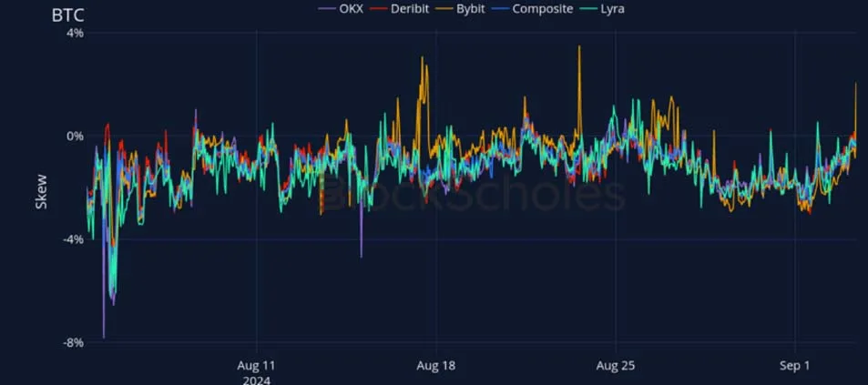Toggle the Composite legend entry
Image resolution: width=868 pixels, height=385 pixels.
point(533,9)
